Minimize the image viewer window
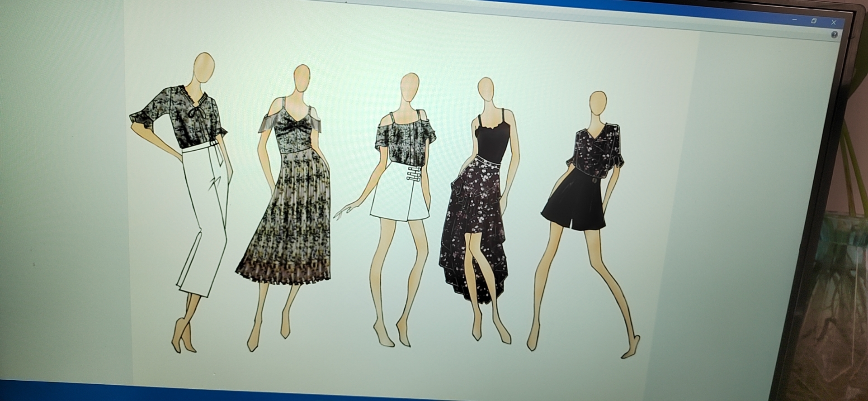Screen dimensions: 868x401 [795, 20]
